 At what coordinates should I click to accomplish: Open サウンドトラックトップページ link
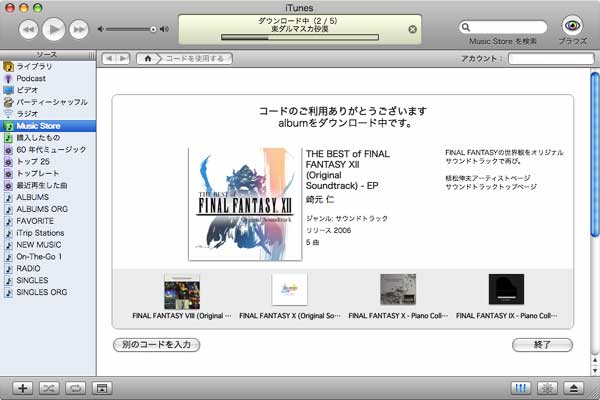coord(491,187)
